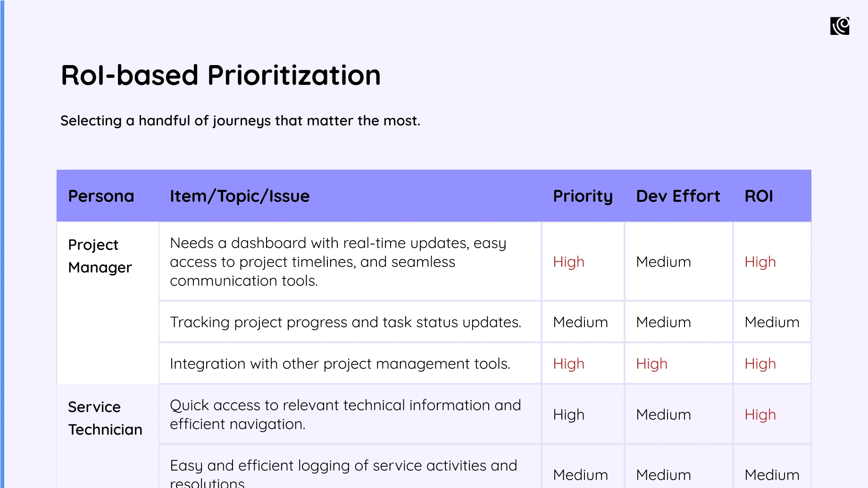868x488 pixels.
Task: Click the ROI column header
Action: (x=759, y=196)
